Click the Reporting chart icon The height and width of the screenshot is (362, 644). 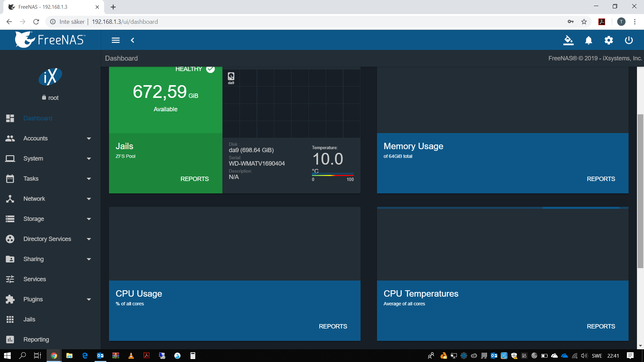tap(10, 340)
